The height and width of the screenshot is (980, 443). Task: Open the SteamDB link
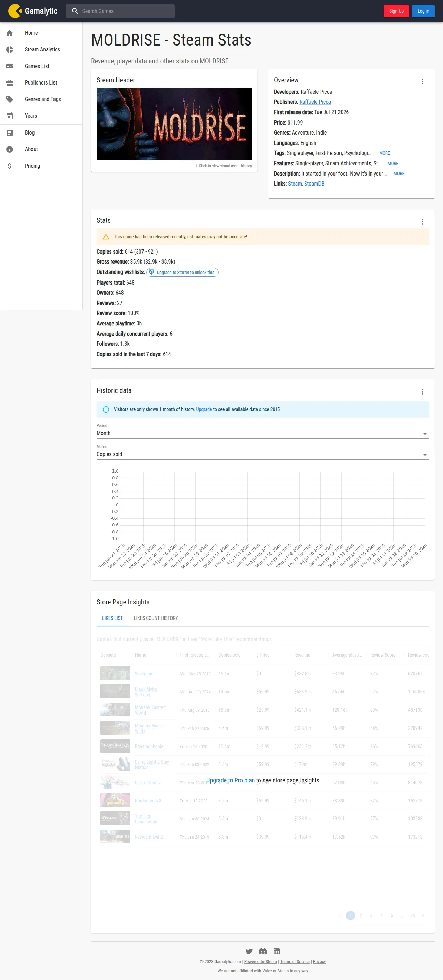tap(314, 184)
